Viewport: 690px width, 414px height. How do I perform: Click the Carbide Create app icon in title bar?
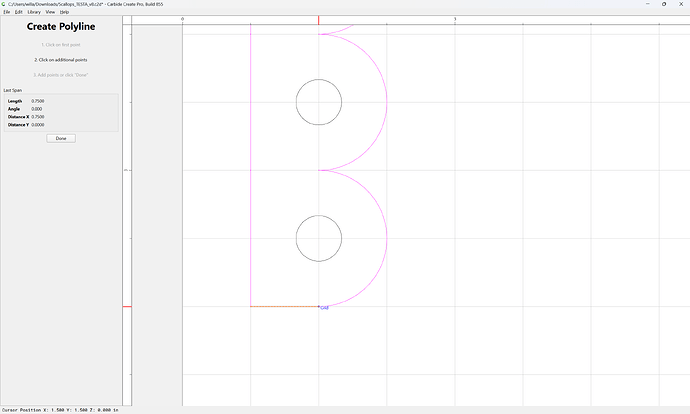coord(4,4)
